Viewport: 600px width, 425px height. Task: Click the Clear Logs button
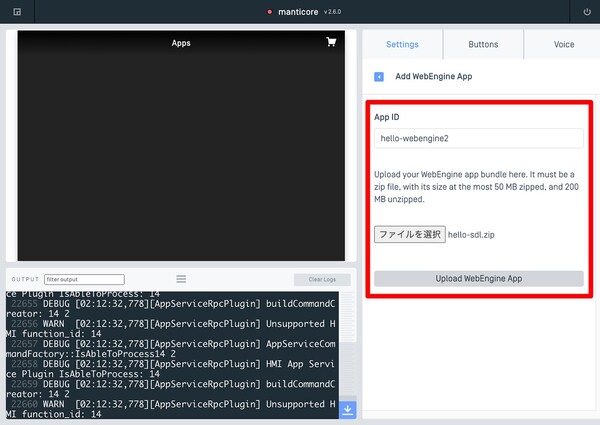pos(322,279)
